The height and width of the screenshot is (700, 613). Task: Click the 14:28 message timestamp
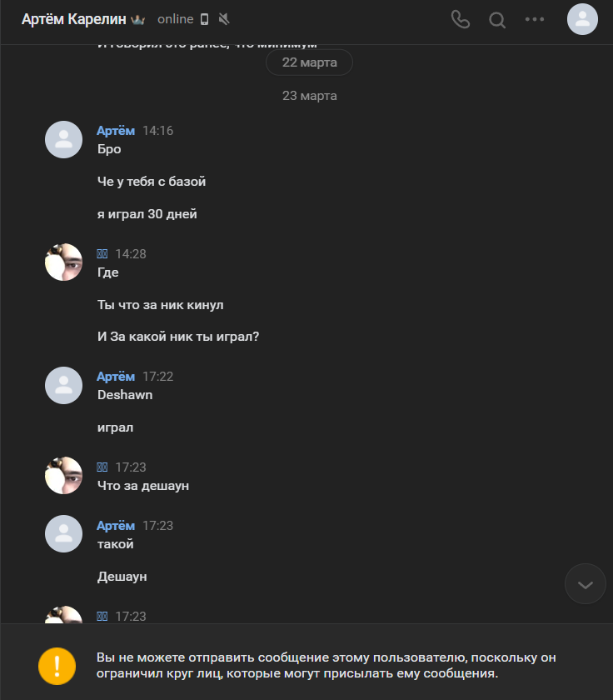131,254
